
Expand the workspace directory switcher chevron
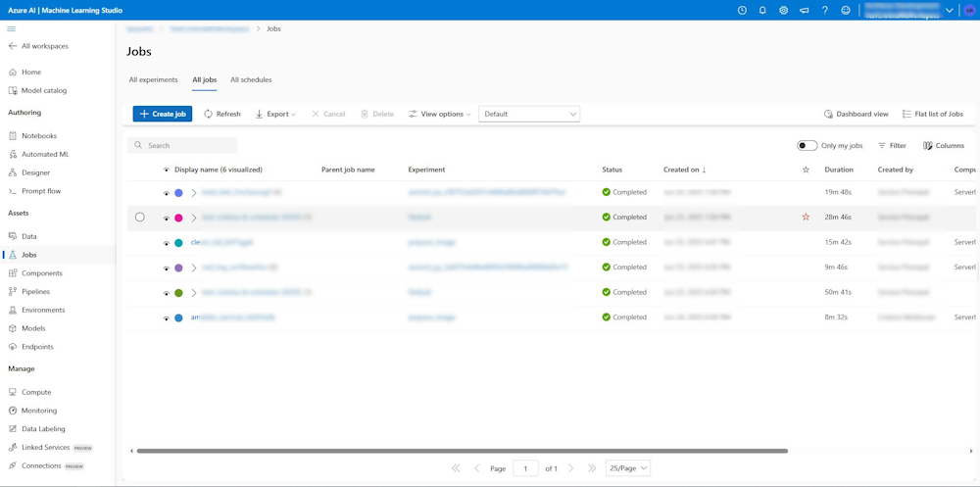950,11
